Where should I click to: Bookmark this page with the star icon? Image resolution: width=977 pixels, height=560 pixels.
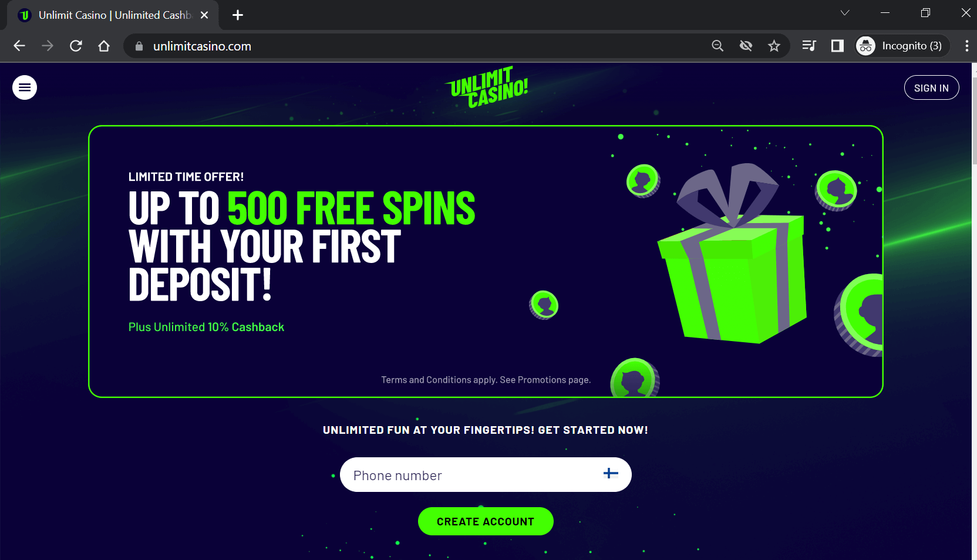774,46
